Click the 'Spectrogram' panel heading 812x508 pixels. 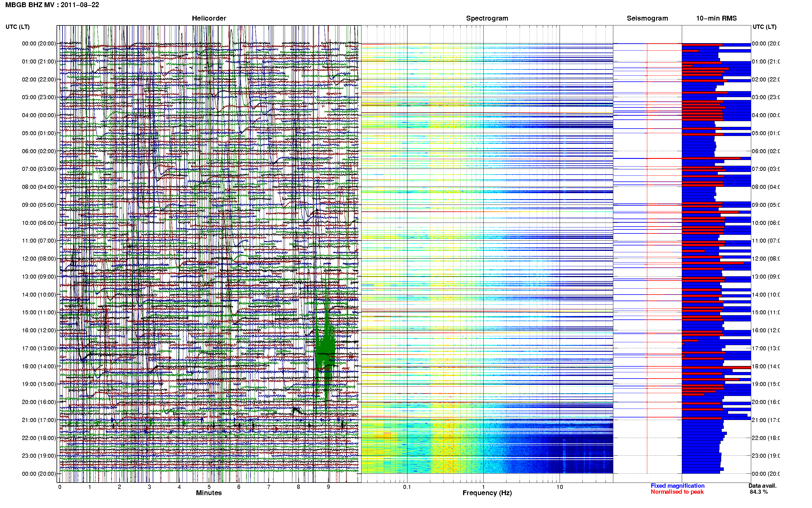point(487,19)
